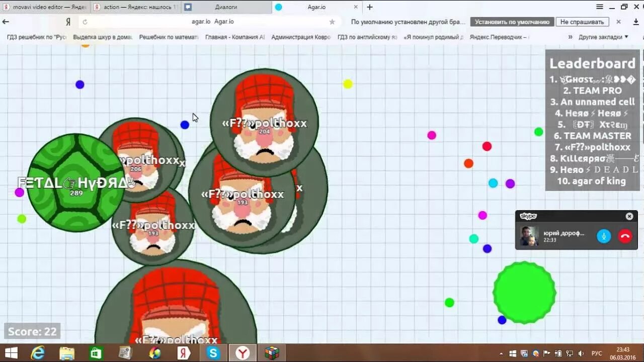Viewport: 644px width, 362px height.
Task: Click the 'Score: 22' label
Action: pyautogui.click(x=32, y=331)
